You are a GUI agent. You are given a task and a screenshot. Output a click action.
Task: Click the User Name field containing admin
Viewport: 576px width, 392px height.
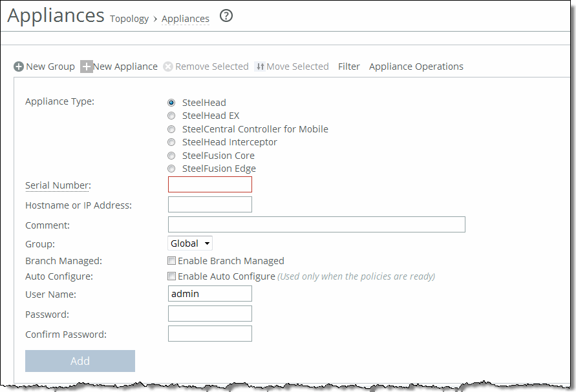210,294
